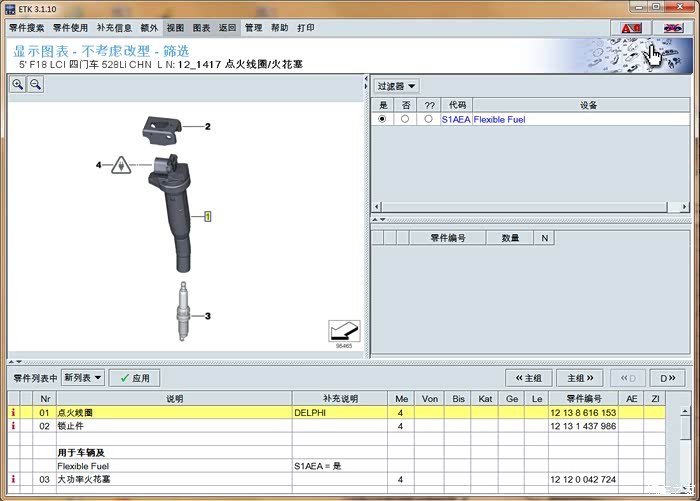Click the 应用 button
The width and height of the screenshot is (700, 501).
[x=134, y=378]
